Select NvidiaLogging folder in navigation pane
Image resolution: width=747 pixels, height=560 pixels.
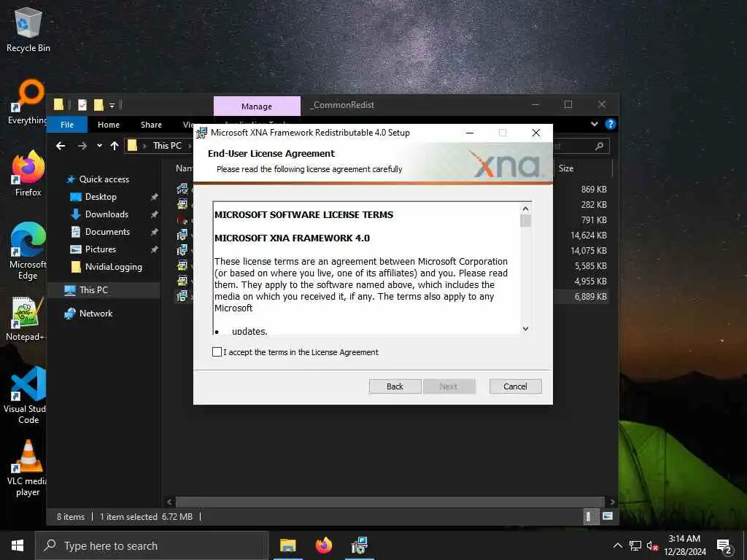[113, 267]
